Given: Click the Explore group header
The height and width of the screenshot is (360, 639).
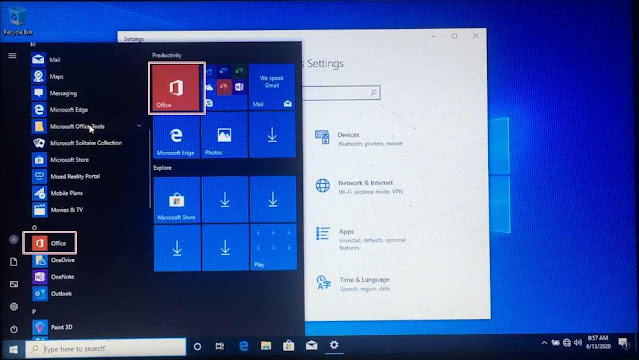Looking at the screenshot, I should (162, 168).
